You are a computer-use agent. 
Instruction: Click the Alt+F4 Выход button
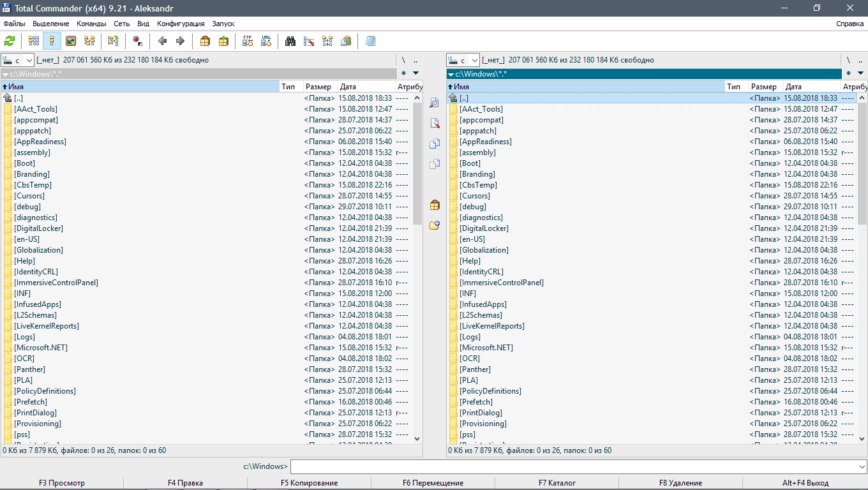coord(805,483)
